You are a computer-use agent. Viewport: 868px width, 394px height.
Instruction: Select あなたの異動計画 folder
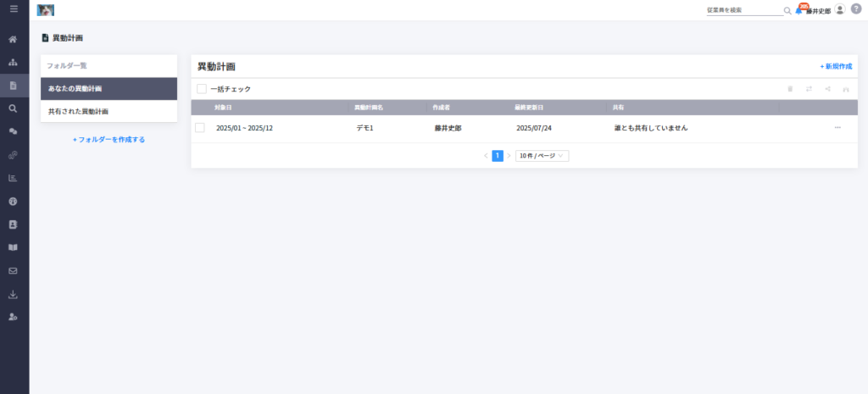click(x=108, y=88)
